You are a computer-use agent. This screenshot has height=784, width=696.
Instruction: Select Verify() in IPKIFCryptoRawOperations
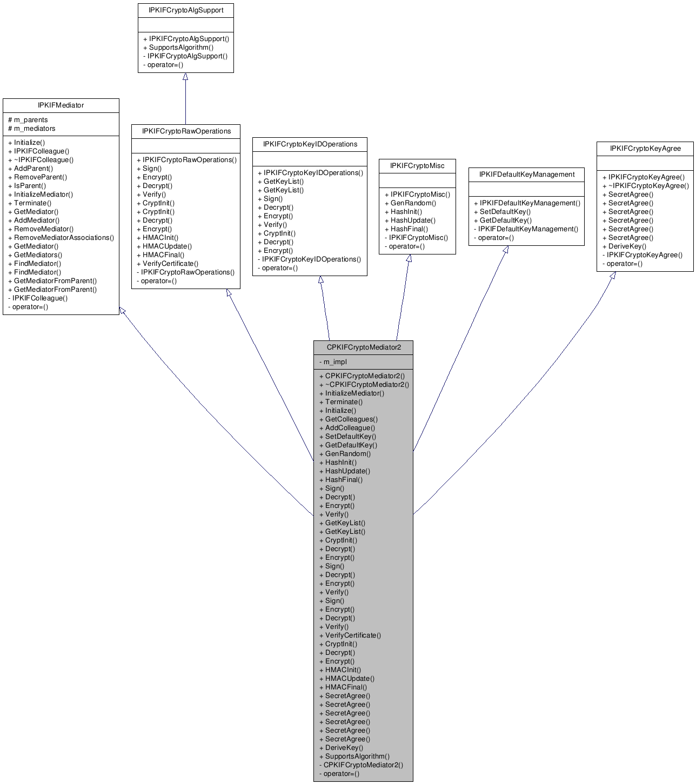(x=151, y=195)
